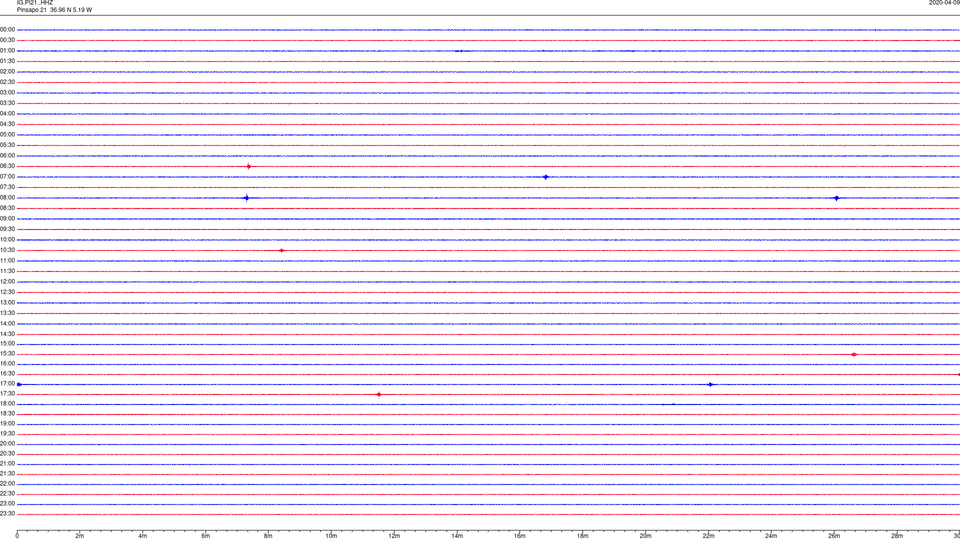Image resolution: width=960 pixels, height=540 pixels.
Task: Click the 09:30 row time label
Action: 7,230
